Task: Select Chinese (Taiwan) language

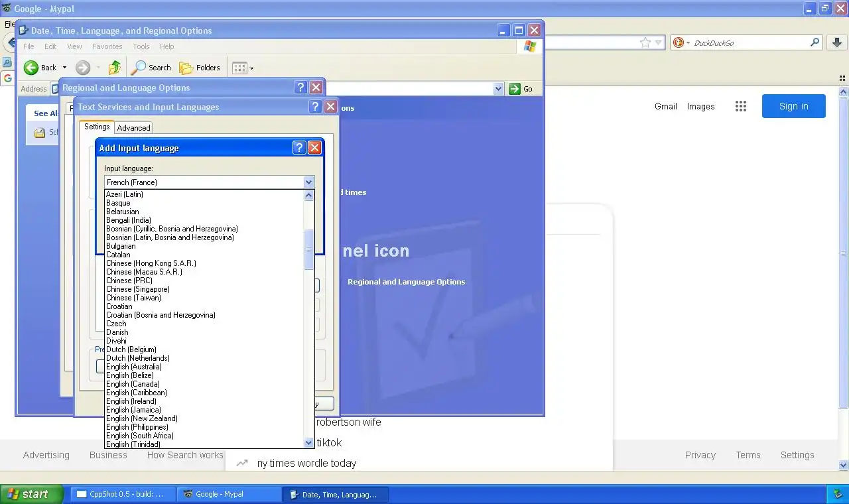Action: click(204, 298)
